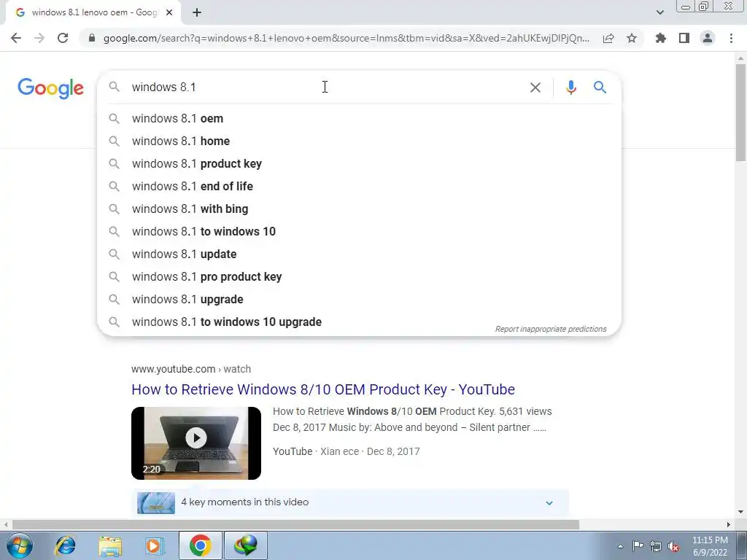Choose suggestion 'windows 8.1 oem'
The width and height of the screenshot is (747, 560).
click(359, 119)
